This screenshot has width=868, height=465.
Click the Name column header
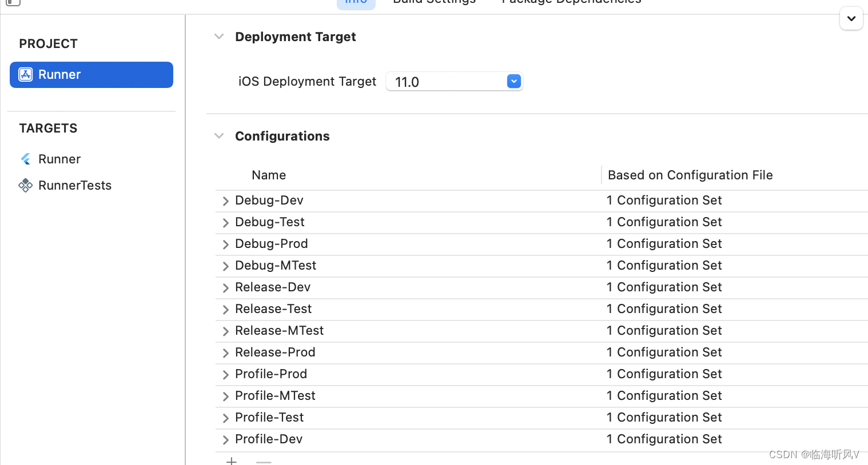point(269,175)
